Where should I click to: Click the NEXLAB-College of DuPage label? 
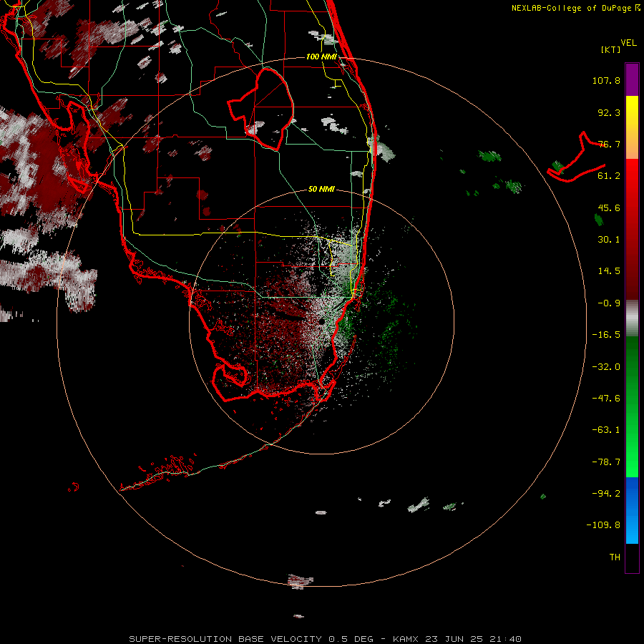coord(575,8)
